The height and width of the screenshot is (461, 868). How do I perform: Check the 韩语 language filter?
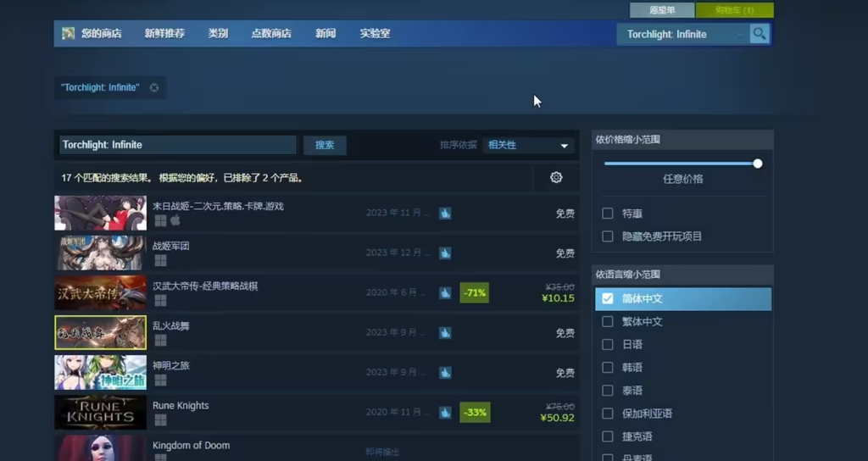pos(607,368)
